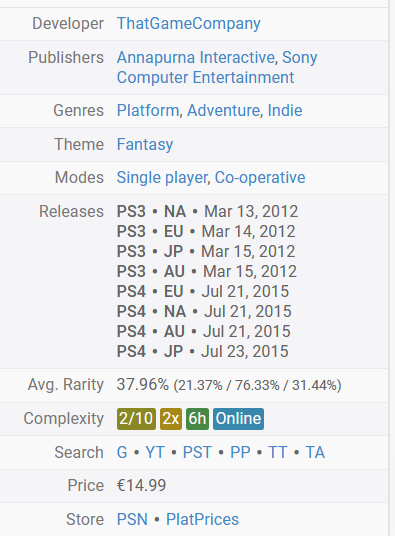Click the 6h completion time badge
The image size is (395, 536).
coord(198,419)
